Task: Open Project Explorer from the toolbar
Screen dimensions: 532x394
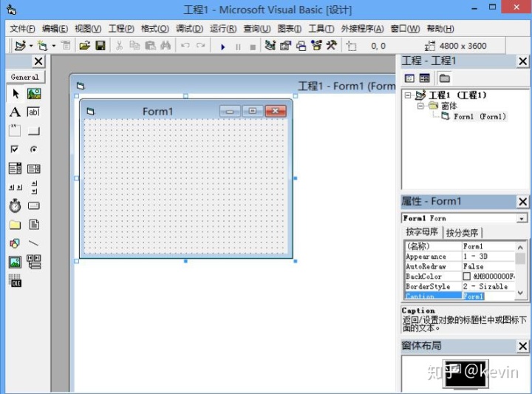Action: 270,46
